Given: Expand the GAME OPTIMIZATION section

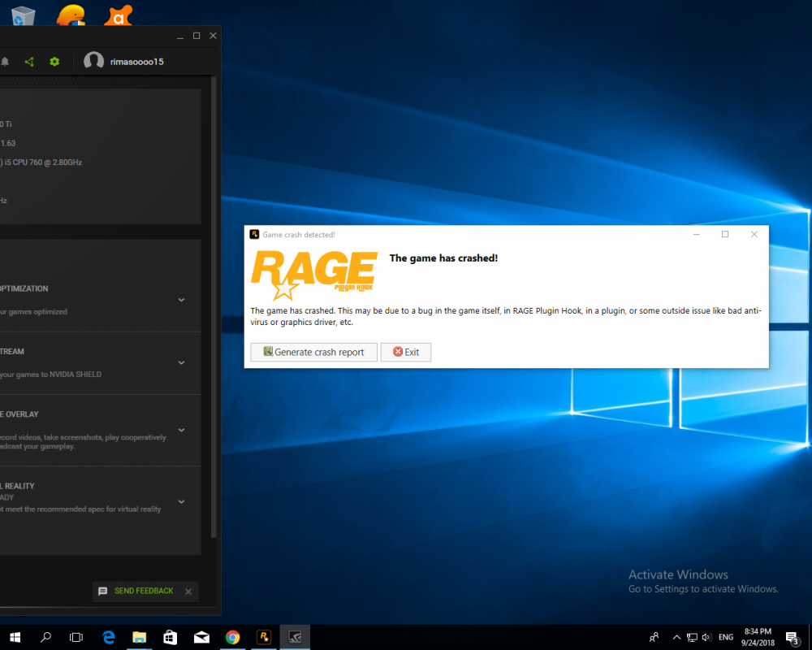Looking at the screenshot, I should [x=181, y=299].
